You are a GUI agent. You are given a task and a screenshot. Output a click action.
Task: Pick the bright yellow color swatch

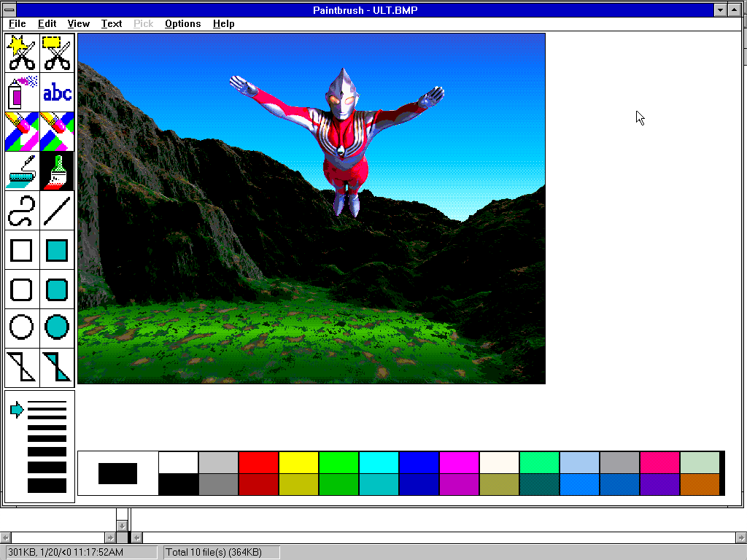(x=298, y=462)
